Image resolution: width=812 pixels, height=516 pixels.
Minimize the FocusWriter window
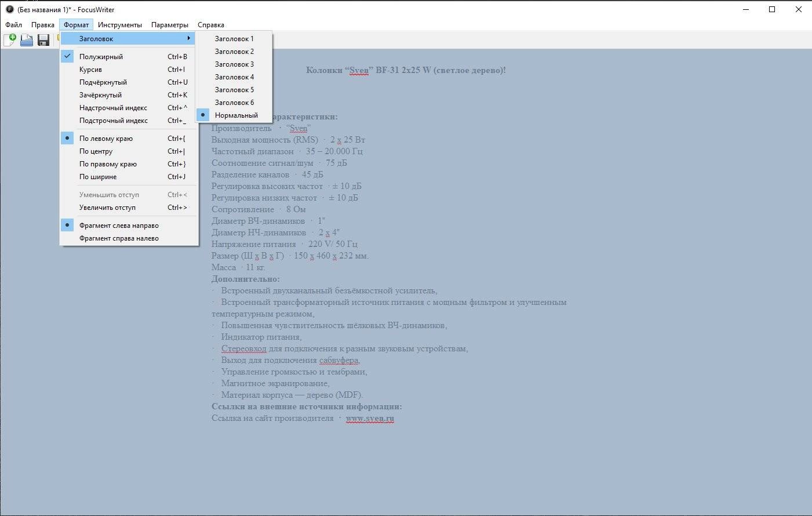(745, 9)
